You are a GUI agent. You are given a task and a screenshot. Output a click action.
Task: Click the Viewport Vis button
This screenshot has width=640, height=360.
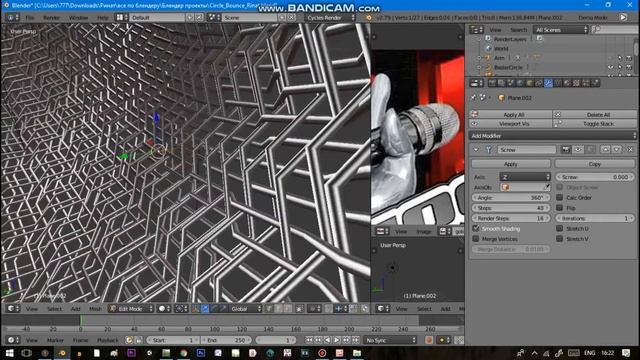[x=511, y=124]
